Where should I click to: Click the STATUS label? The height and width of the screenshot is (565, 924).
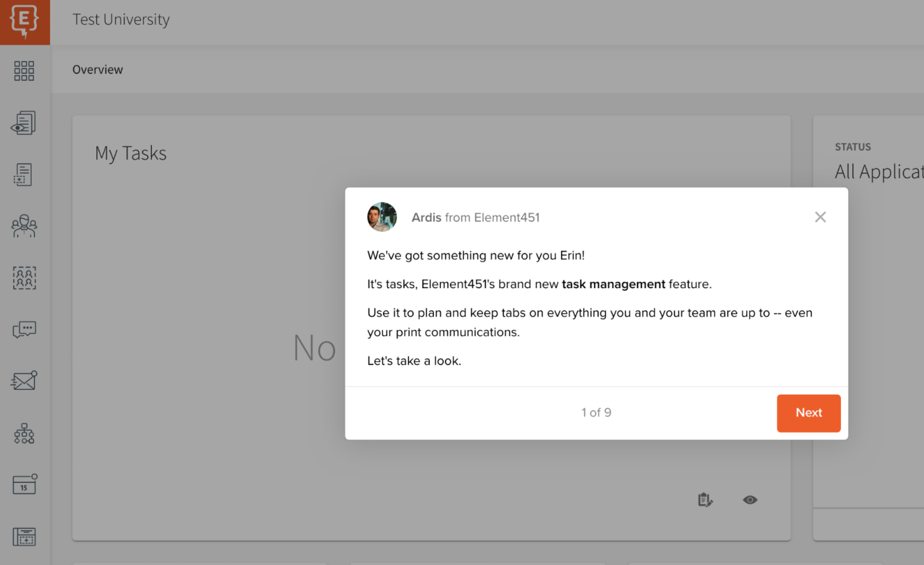click(852, 147)
